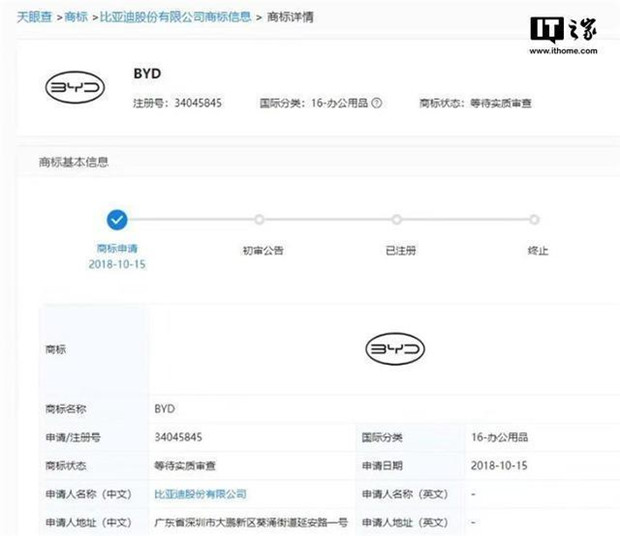The image size is (620, 536).
Task: Select the 终止 step label
Action: pos(538,251)
